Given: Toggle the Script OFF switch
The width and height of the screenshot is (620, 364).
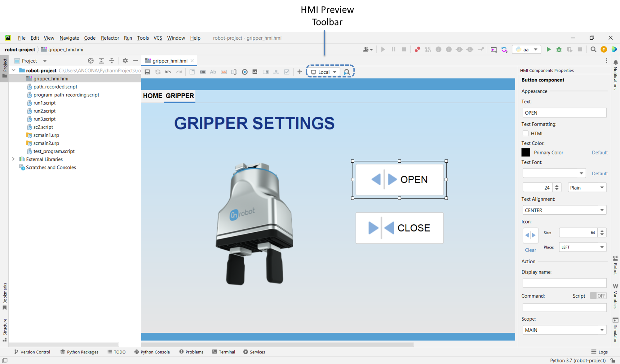Looking at the screenshot, I should pyautogui.click(x=598, y=296).
